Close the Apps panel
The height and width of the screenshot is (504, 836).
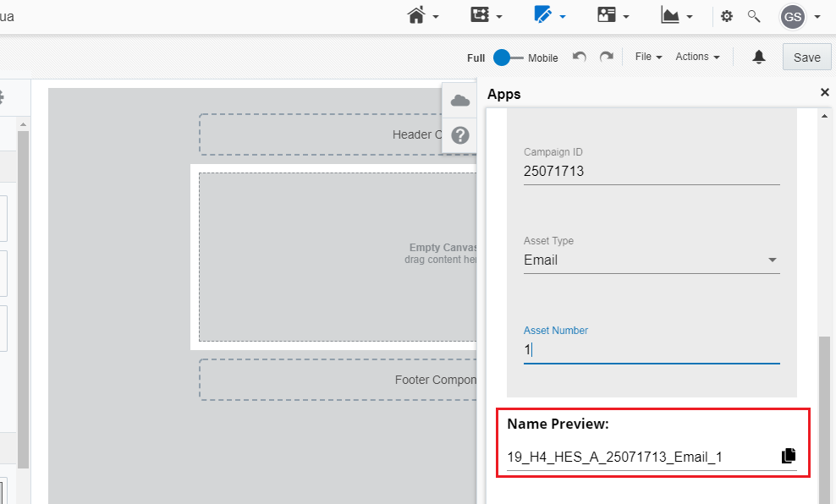coord(824,92)
